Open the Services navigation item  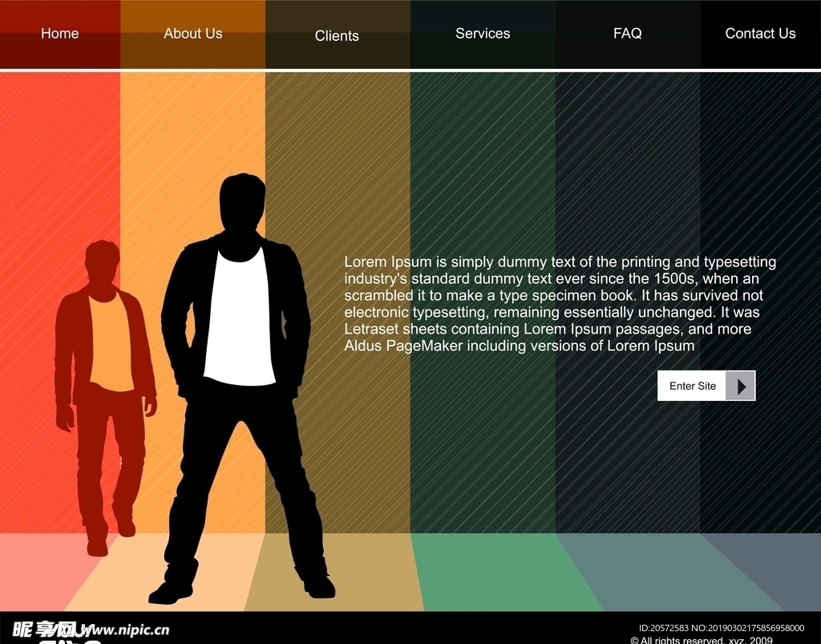click(x=483, y=34)
